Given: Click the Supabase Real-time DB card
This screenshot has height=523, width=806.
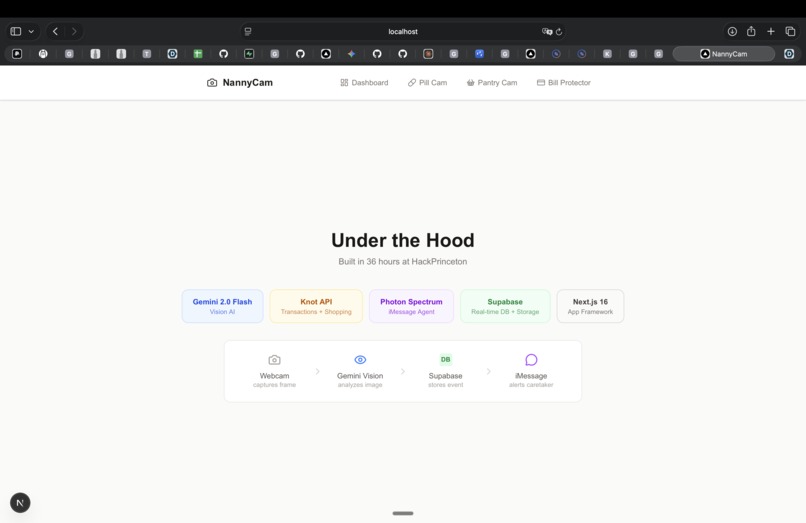Looking at the screenshot, I should [505, 306].
